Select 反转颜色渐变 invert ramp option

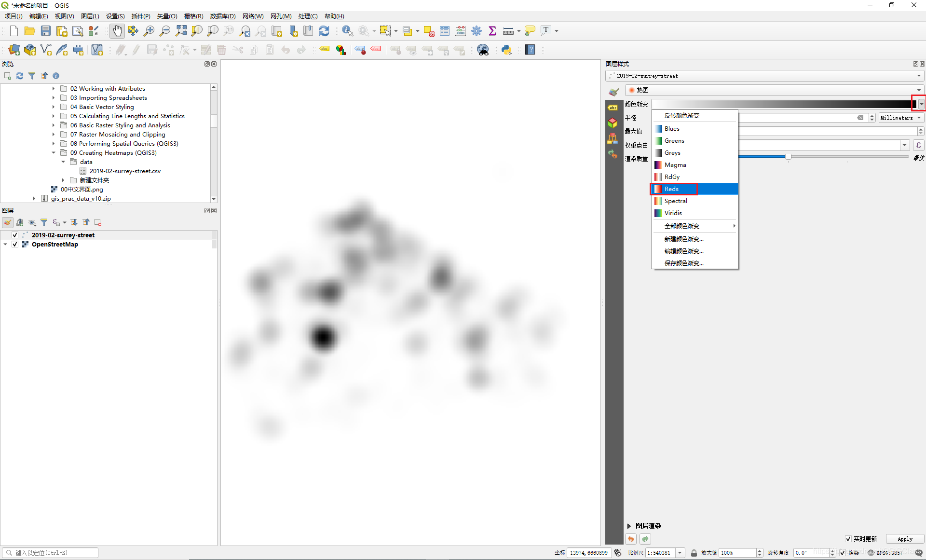(x=681, y=116)
